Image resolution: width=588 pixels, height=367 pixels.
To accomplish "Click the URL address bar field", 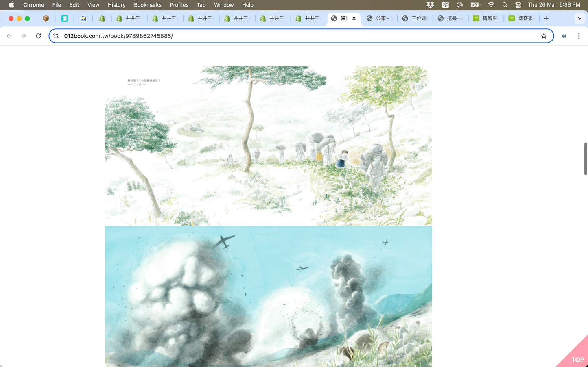I will point(285,36).
